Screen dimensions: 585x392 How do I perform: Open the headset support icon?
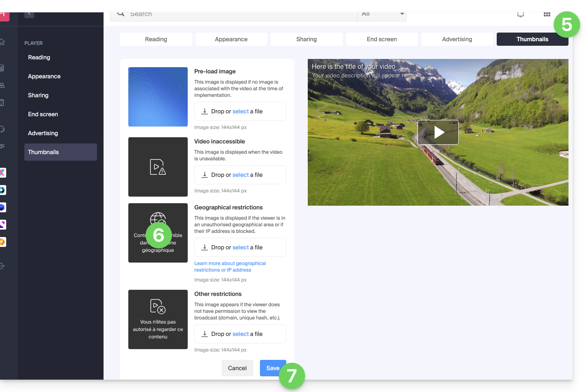pyautogui.click(x=2, y=129)
